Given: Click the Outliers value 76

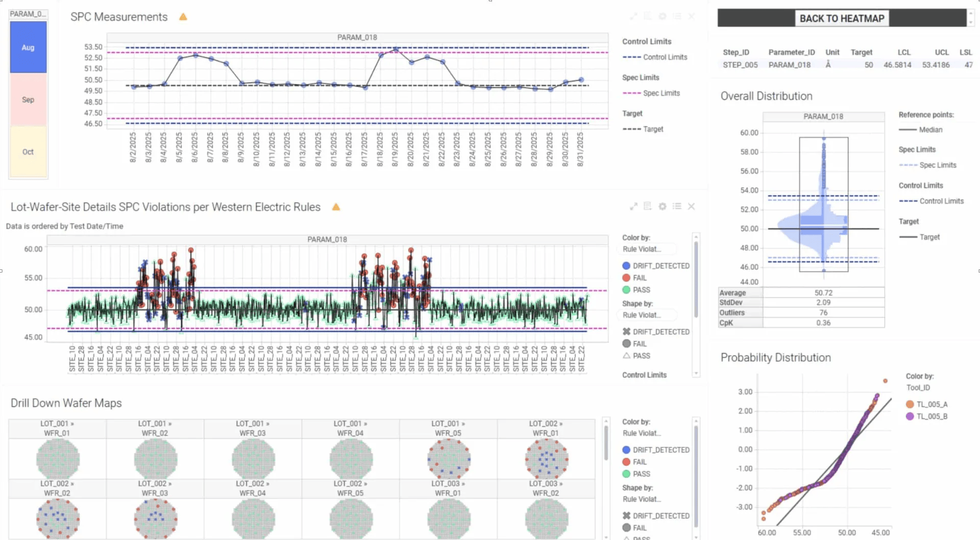Looking at the screenshot, I should click(x=823, y=312).
